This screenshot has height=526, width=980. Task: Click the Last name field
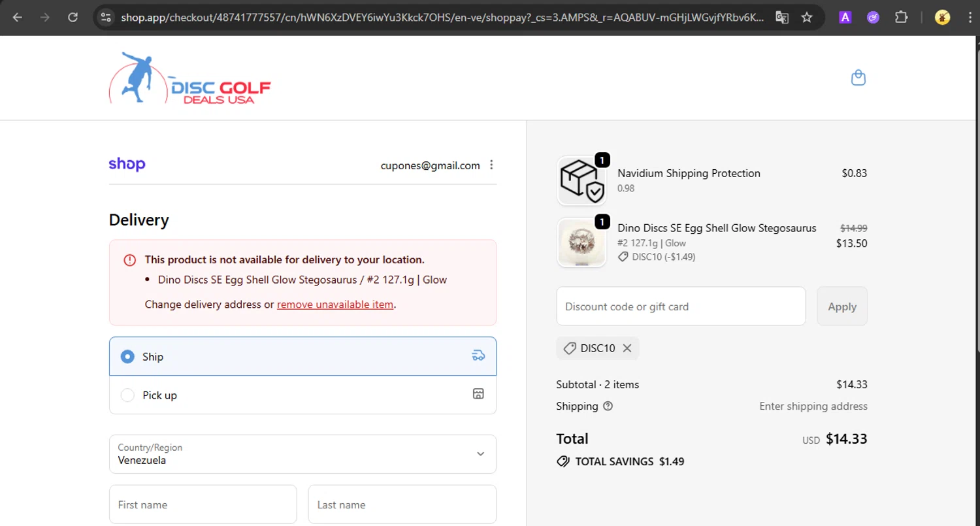click(x=402, y=504)
